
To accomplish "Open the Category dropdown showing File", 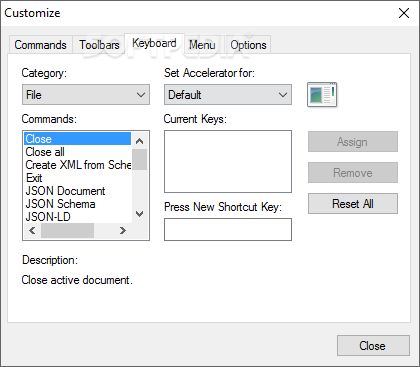I will tap(86, 95).
